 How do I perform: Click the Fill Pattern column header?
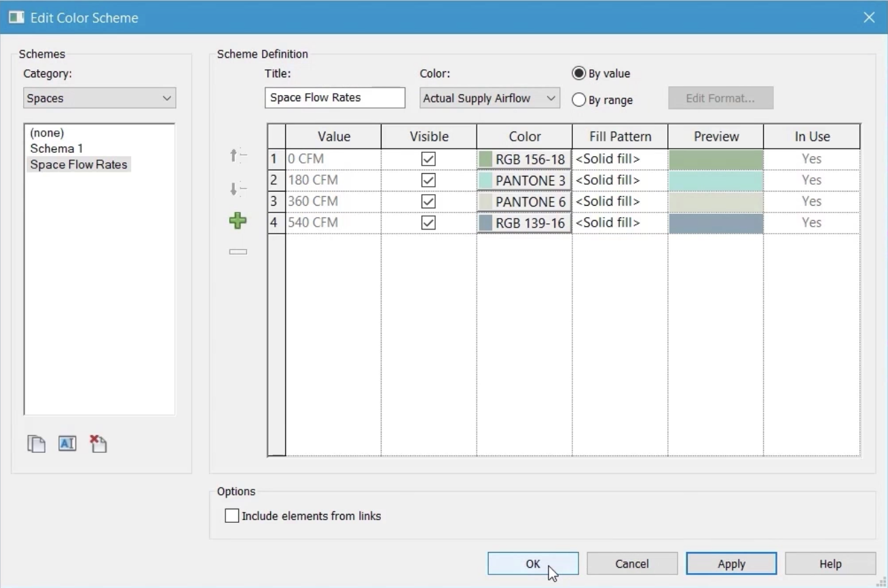click(x=620, y=136)
